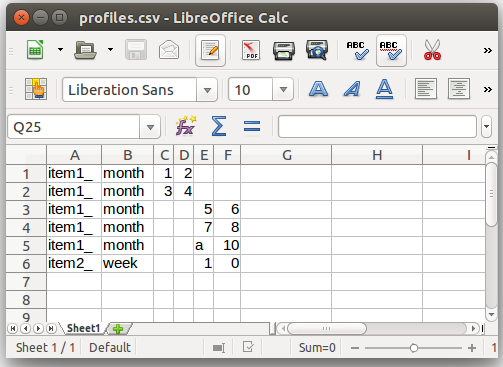Viewport: 503px width, 367px height.
Task: Click the email document envelope icon
Action: (169, 50)
